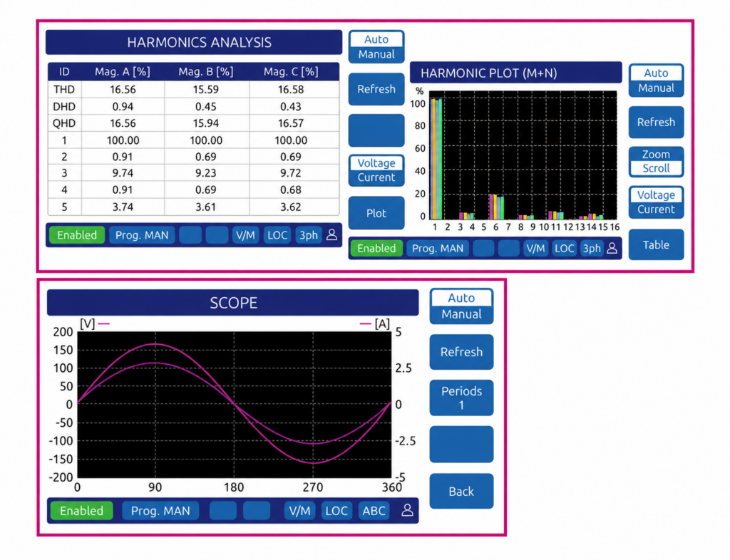The image size is (730, 560).
Task: Toggle Enabled in Harmonics Analysis status bar
Action: coord(77,235)
